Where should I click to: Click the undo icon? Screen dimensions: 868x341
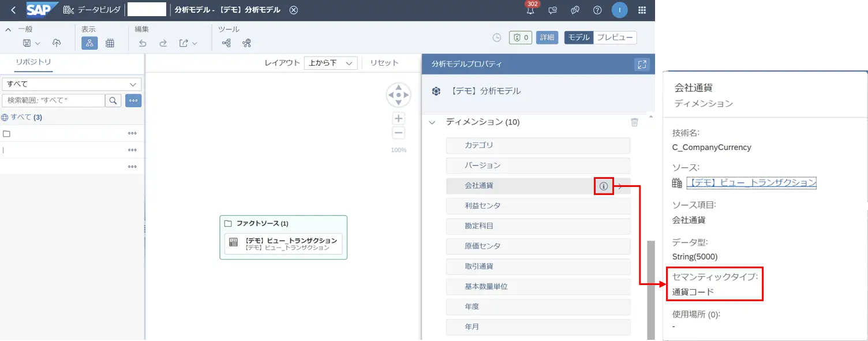click(x=143, y=43)
